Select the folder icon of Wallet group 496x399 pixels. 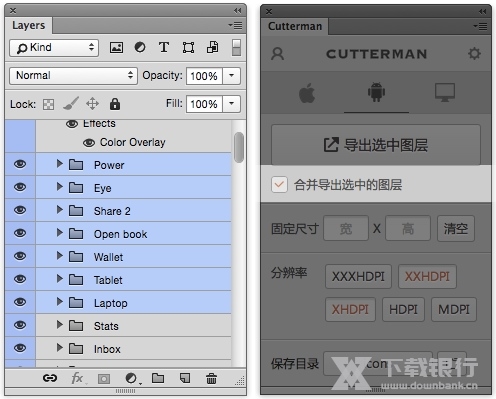point(76,257)
